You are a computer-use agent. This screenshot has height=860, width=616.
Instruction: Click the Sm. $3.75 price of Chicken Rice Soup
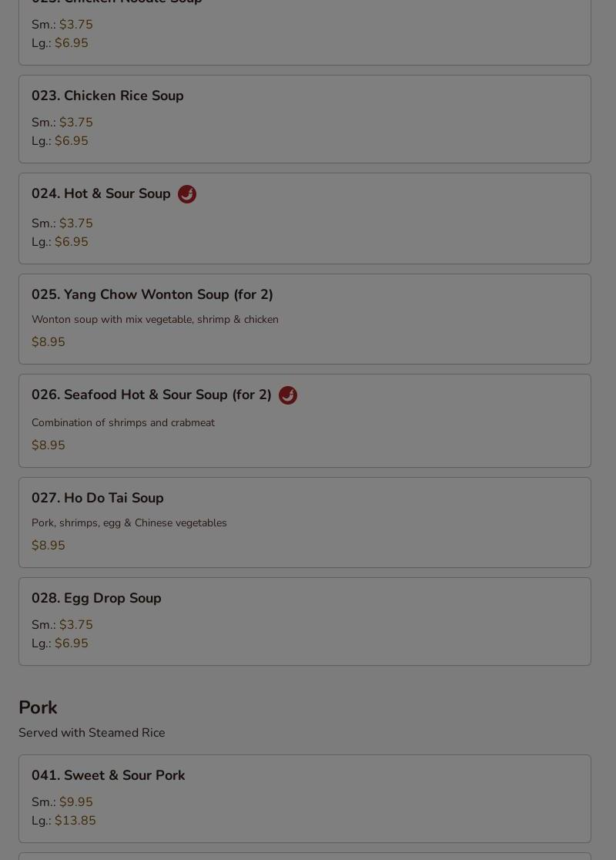click(x=62, y=123)
